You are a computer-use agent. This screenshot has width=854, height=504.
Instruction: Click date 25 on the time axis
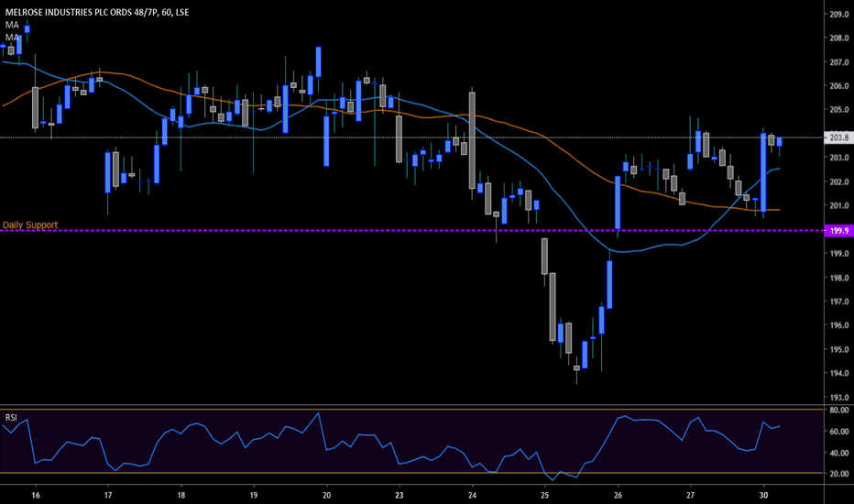(544, 495)
